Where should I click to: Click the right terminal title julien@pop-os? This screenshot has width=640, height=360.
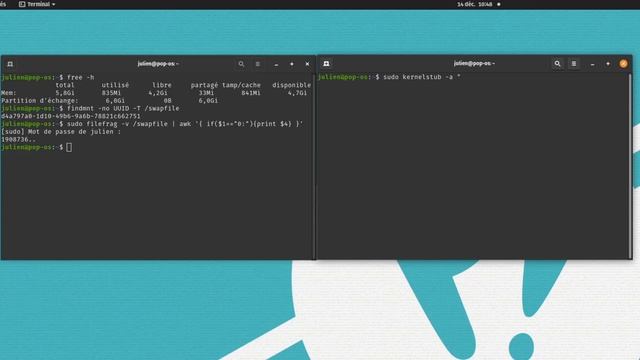tap(474, 63)
